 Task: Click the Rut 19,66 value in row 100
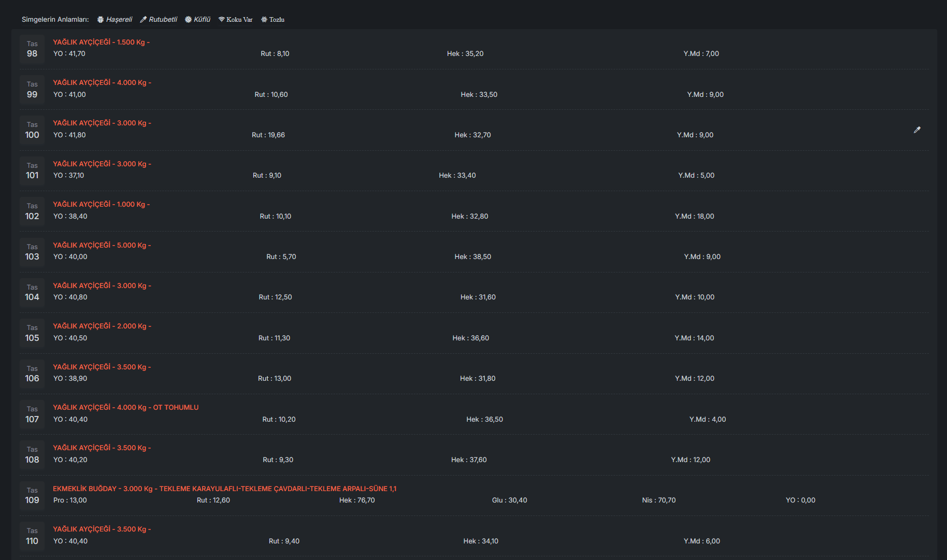(x=268, y=135)
